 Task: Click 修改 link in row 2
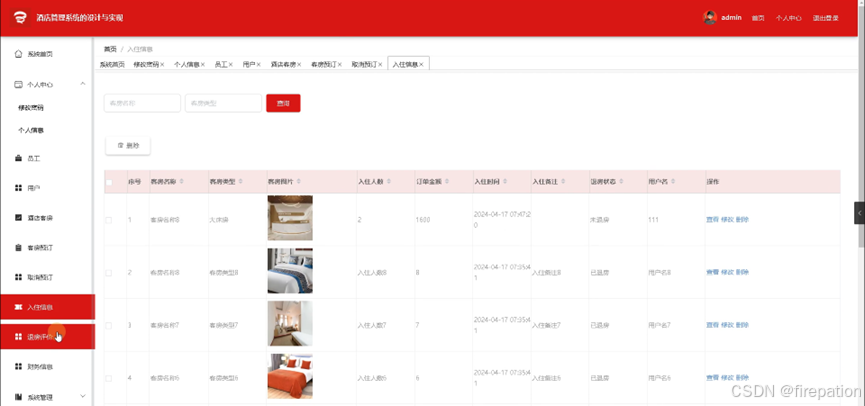[727, 273]
